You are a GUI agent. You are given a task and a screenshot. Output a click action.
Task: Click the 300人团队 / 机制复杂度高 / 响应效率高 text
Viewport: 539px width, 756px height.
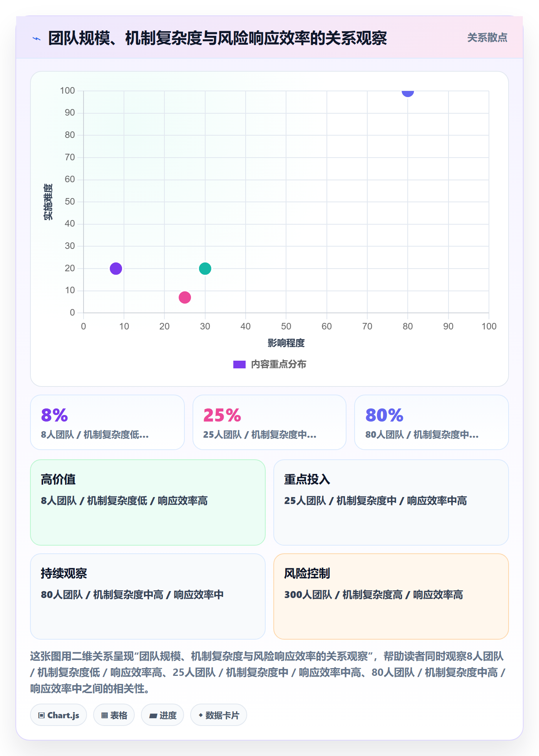coord(373,595)
